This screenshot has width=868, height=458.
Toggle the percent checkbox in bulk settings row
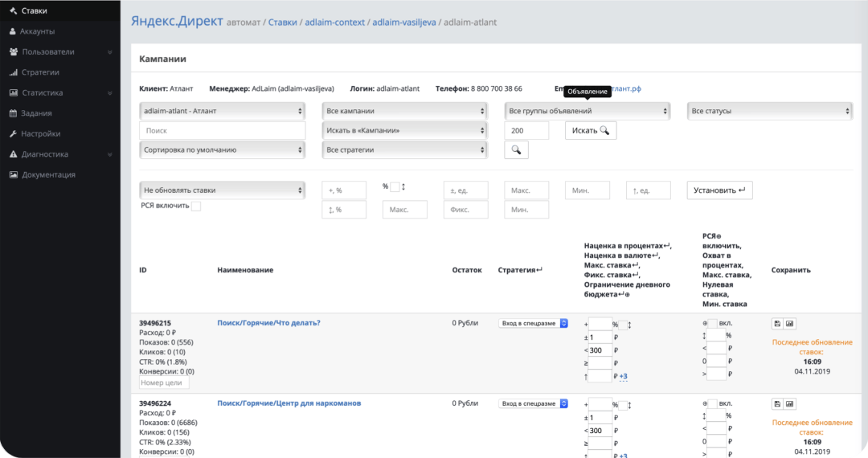click(395, 187)
